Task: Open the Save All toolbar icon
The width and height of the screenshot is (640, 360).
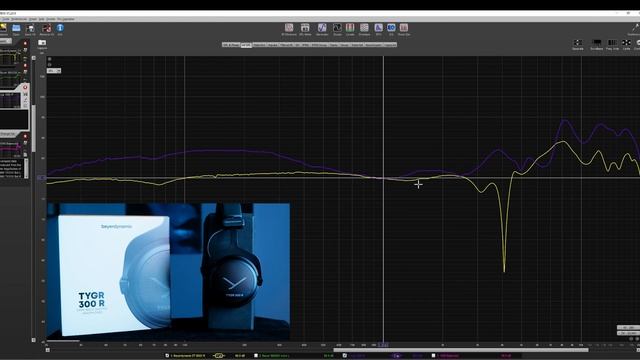Action: click(30, 29)
